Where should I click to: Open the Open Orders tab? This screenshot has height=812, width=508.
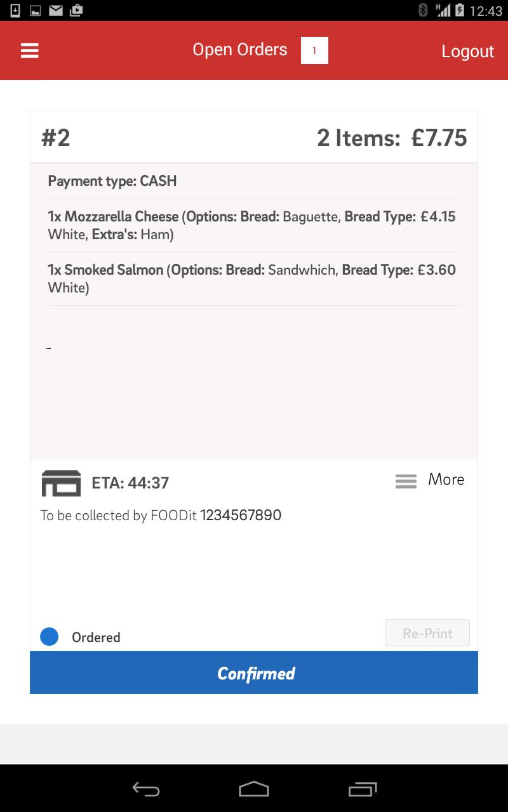239,49
